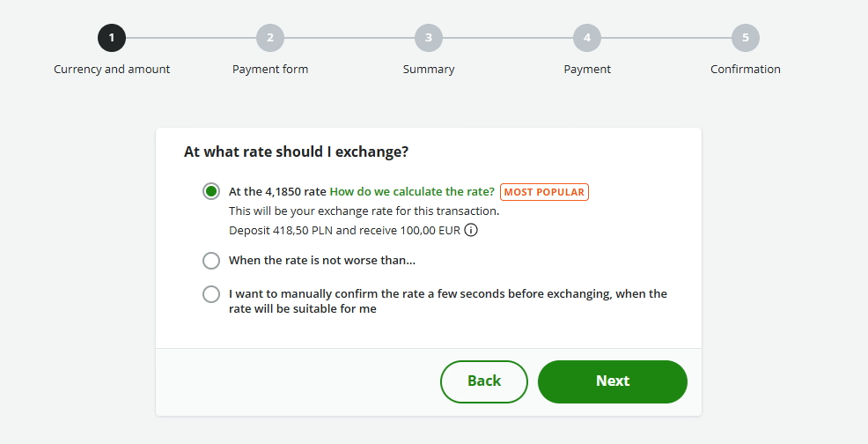Click the "Currency and amount" step label
Image resolution: width=868 pixels, height=444 pixels.
click(112, 69)
